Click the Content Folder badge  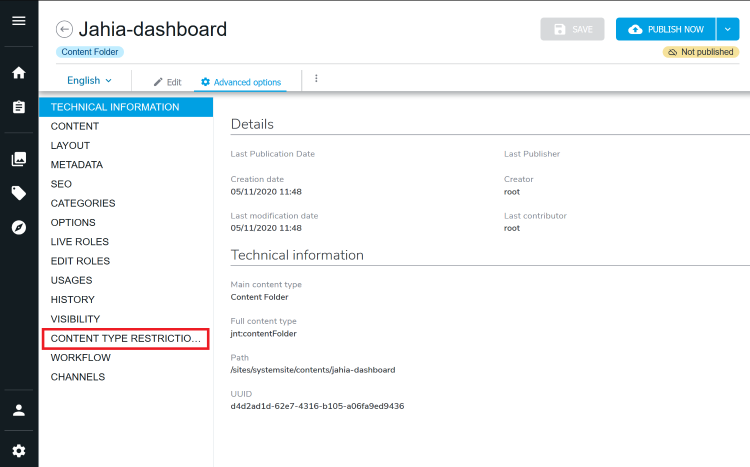click(89, 52)
